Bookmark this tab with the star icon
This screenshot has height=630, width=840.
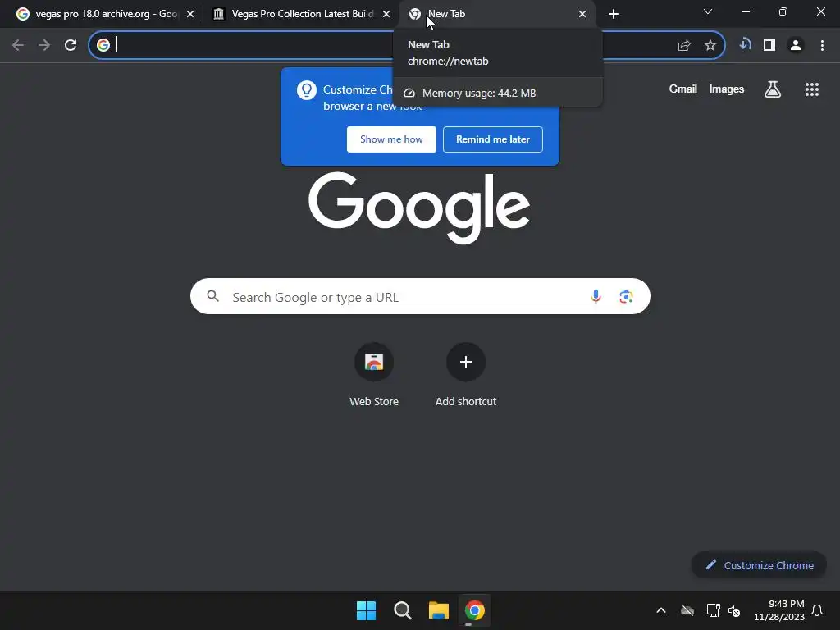(710, 46)
